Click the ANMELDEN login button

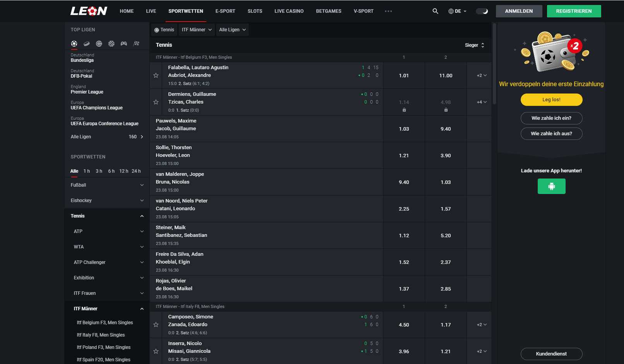click(519, 11)
